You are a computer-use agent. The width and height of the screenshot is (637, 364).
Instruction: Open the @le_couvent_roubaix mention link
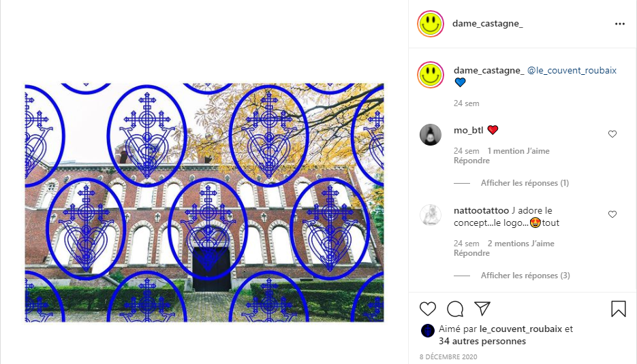coord(572,70)
